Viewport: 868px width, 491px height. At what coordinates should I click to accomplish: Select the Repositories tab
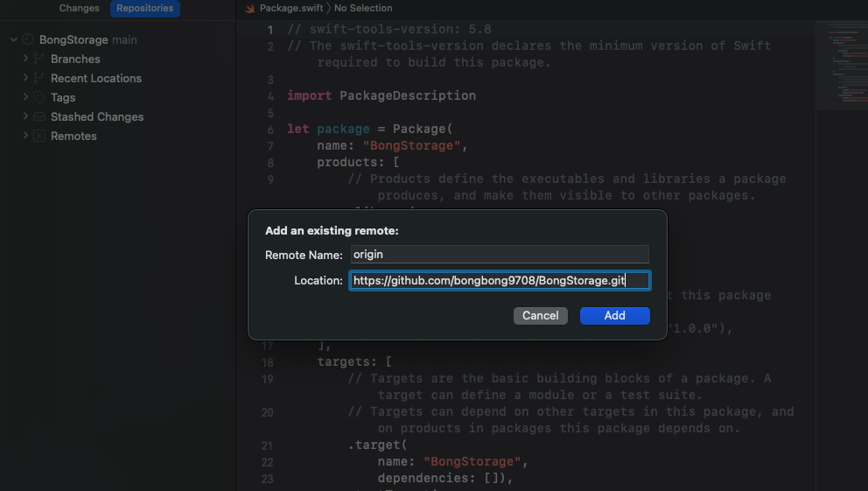click(145, 8)
